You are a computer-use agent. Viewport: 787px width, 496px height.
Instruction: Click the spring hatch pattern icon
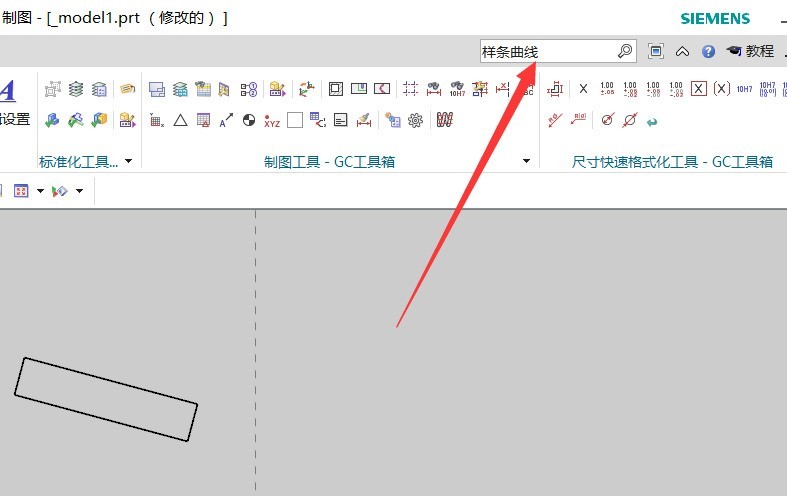[x=445, y=120]
